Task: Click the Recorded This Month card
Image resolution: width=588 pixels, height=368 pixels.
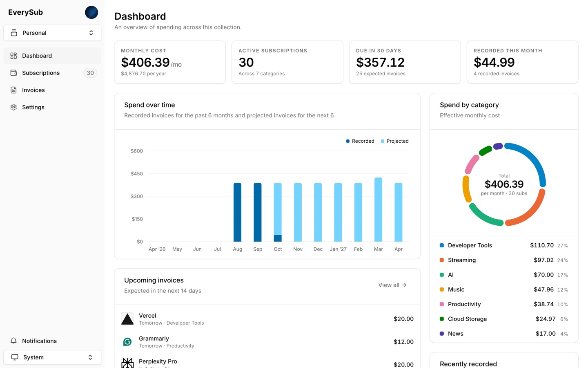Action: click(x=523, y=62)
